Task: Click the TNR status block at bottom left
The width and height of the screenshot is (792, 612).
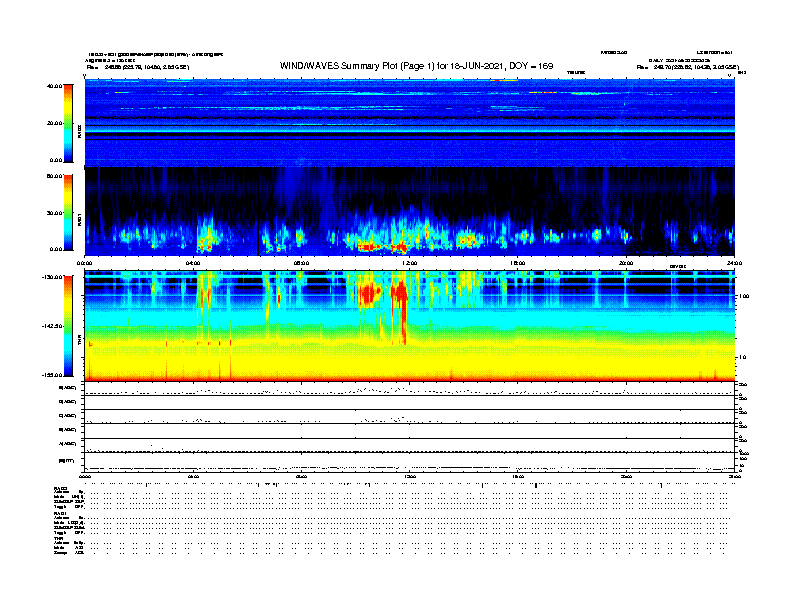Action: click(x=70, y=546)
